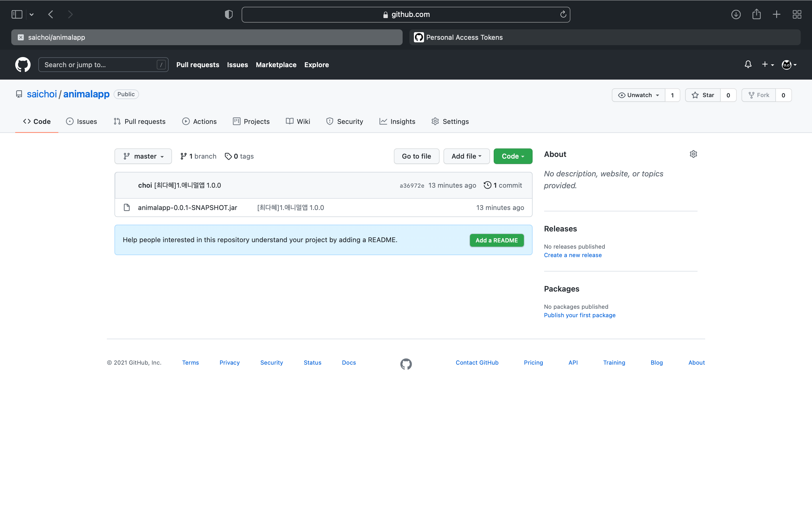Go back with the browser back arrow
The height and width of the screenshot is (508, 812).
[x=51, y=14]
